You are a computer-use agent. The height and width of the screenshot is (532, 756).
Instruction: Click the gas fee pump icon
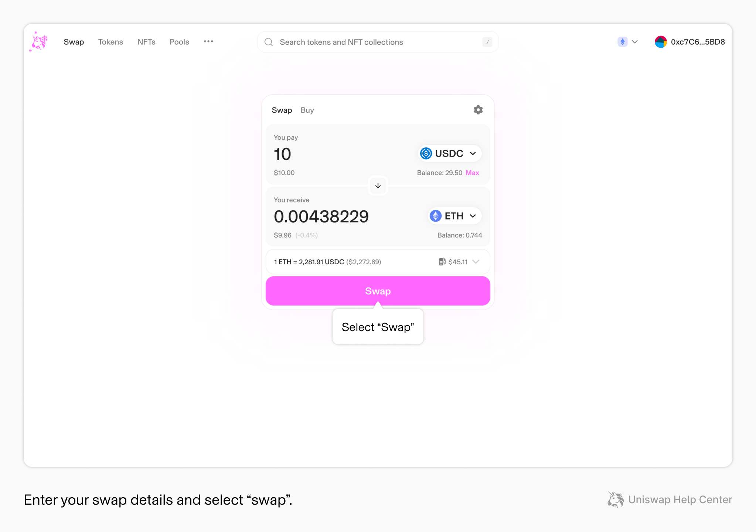(442, 262)
